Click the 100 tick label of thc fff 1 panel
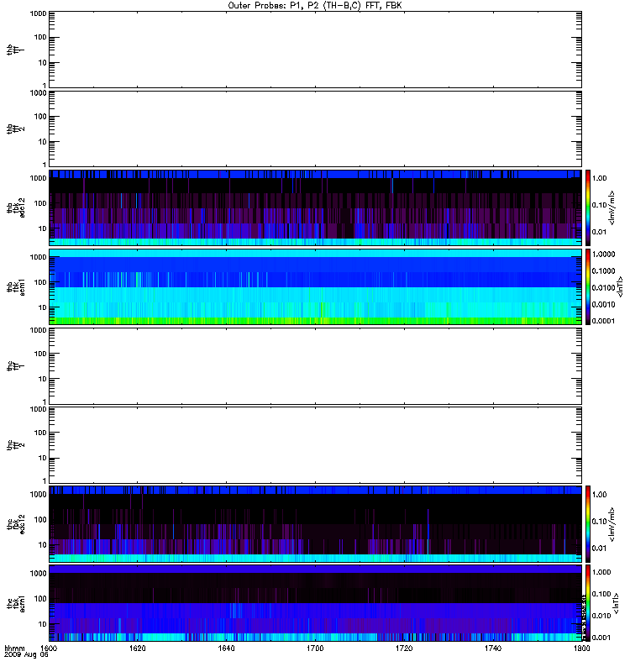Screen dimensions: 630x672 tap(40, 354)
